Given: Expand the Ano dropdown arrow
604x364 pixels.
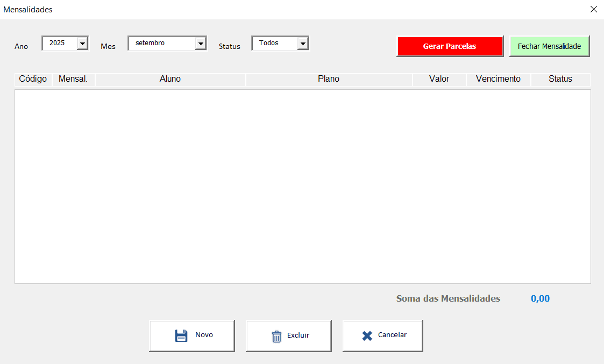Looking at the screenshot, I should coord(82,43).
